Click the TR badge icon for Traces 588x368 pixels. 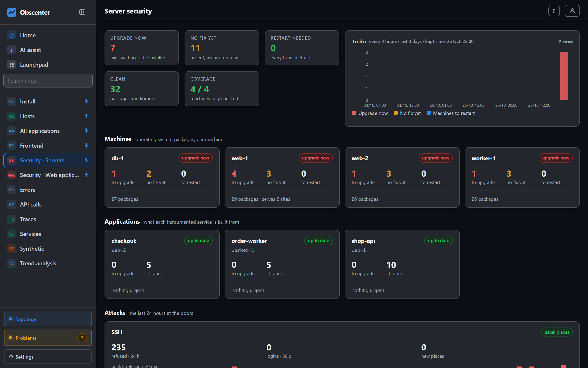[x=11, y=219]
